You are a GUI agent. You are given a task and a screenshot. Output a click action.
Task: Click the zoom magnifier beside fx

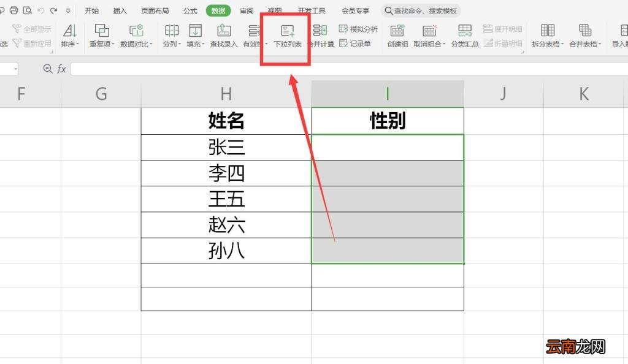click(x=48, y=69)
